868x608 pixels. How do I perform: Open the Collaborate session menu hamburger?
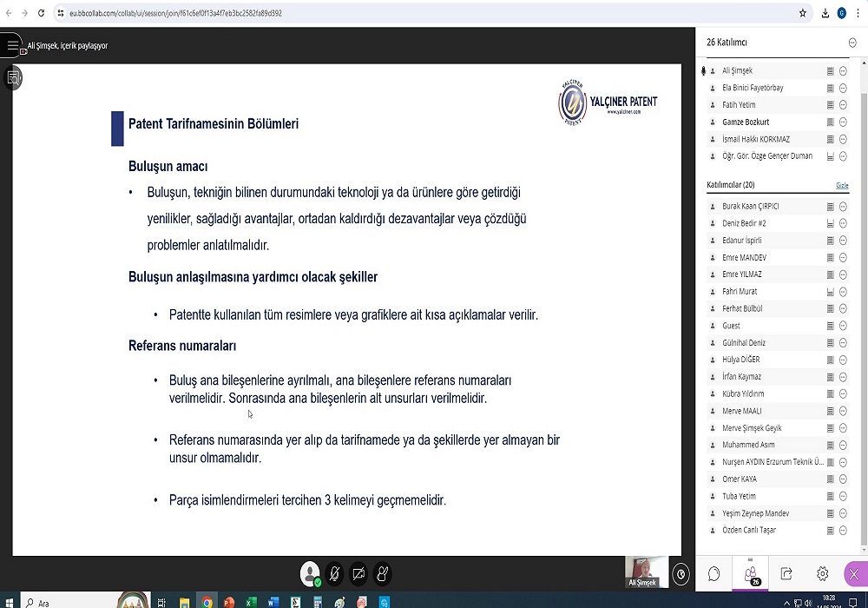click(x=11, y=45)
